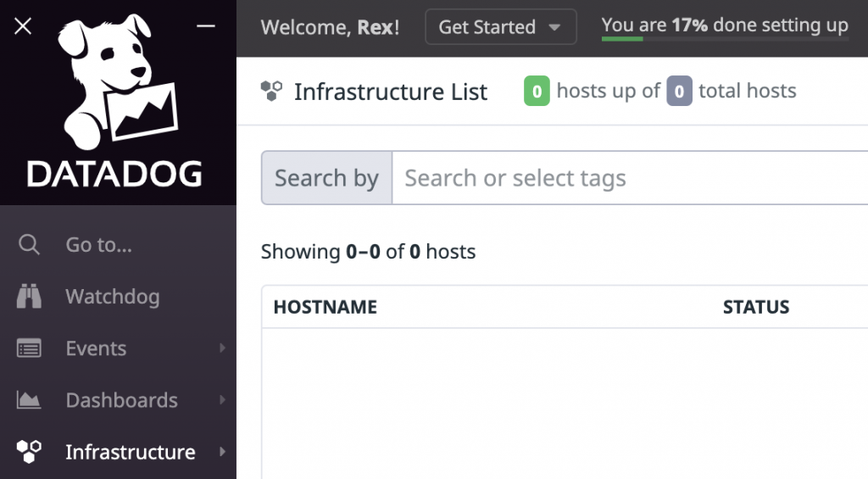Click the Search by button
The height and width of the screenshot is (479, 868).
[x=326, y=178]
